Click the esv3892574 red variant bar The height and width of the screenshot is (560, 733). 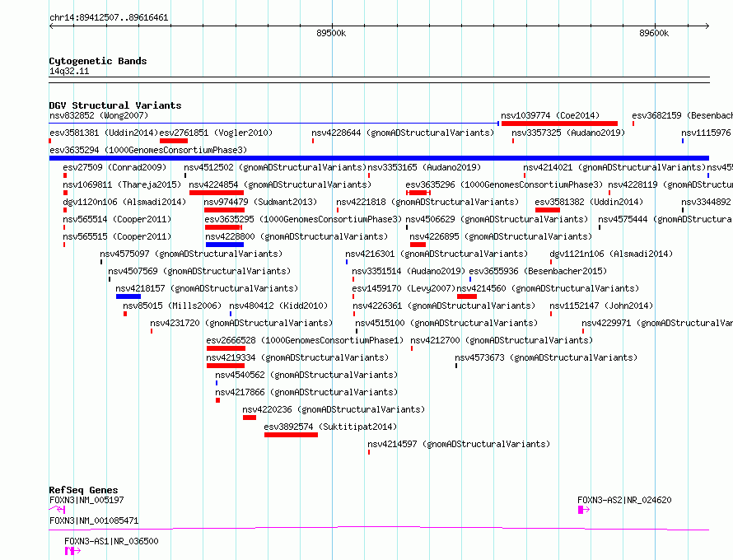[x=291, y=435]
